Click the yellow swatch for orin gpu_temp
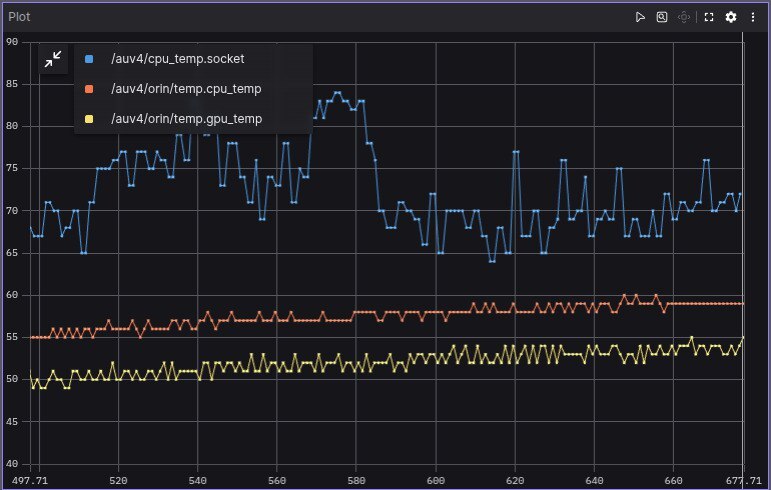The height and width of the screenshot is (490, 771). (89, 119)
